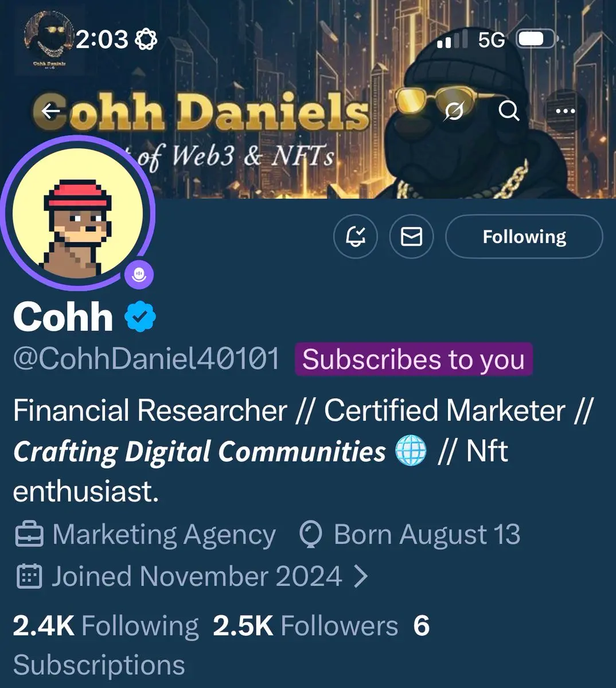The width and height of the screenshot is (616, 688).
Task: Tap the Joined calendar icon
Action: pyautogui.click(x=28, y=577)
